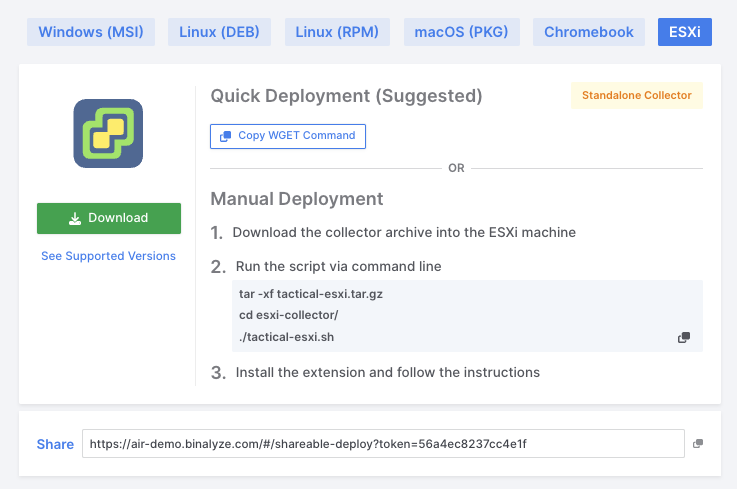Viewport: 737px width, 489px height.
Task: Click the ESXi VMware logo icon
Action: pyautogui.click(x=108, y=134)
